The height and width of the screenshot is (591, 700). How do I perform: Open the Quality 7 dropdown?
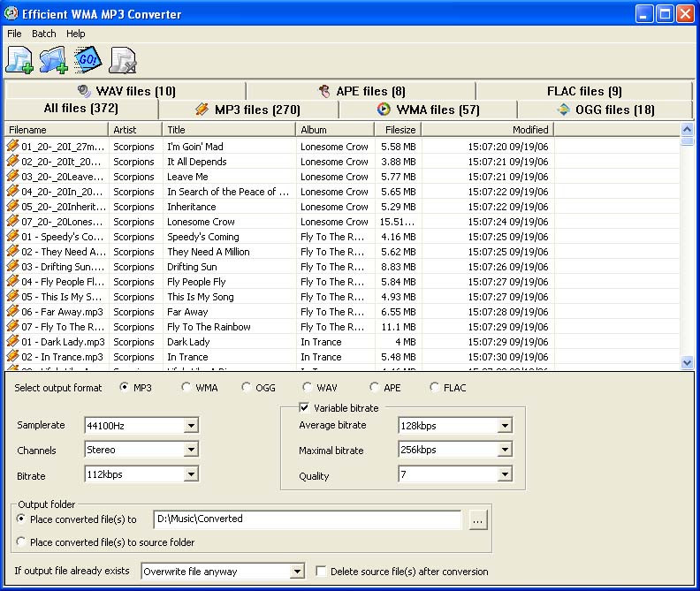[x=505, y=474]
